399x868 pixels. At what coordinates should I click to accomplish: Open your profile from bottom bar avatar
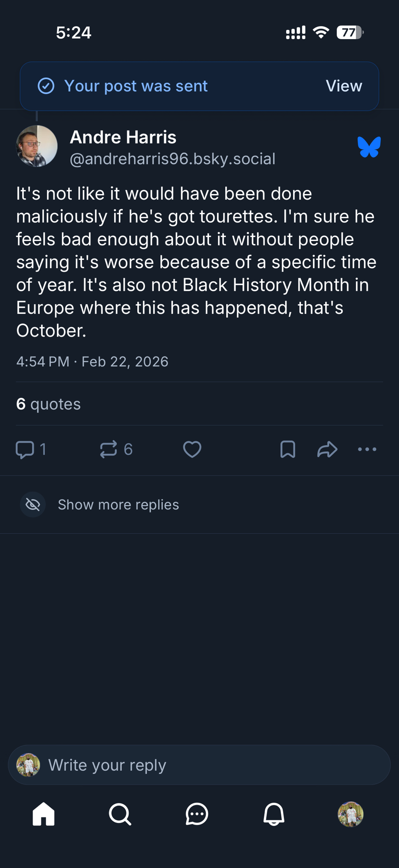click(x=350, y=814)
